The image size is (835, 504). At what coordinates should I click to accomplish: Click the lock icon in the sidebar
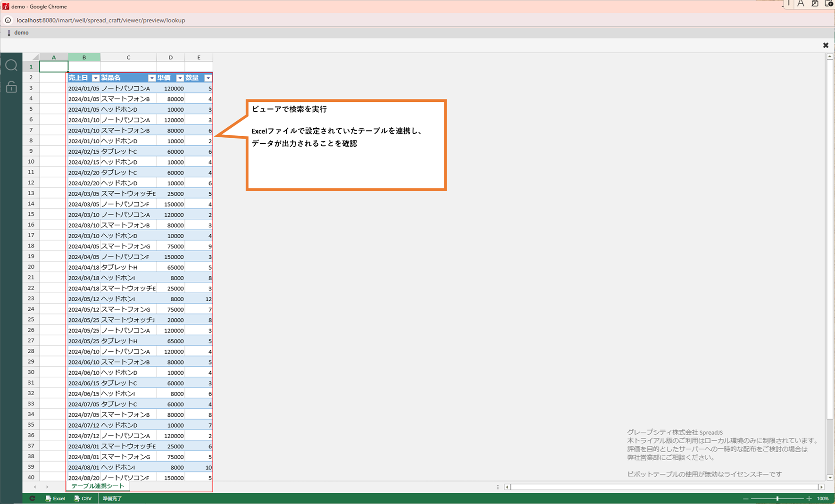click(11, 87)
